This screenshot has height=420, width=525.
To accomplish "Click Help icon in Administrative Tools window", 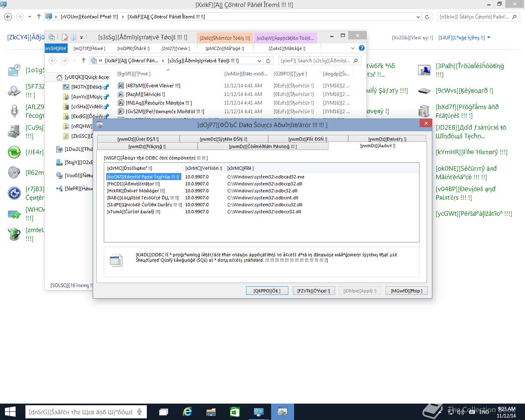I will pyautogui.click(x=361, y=48).
